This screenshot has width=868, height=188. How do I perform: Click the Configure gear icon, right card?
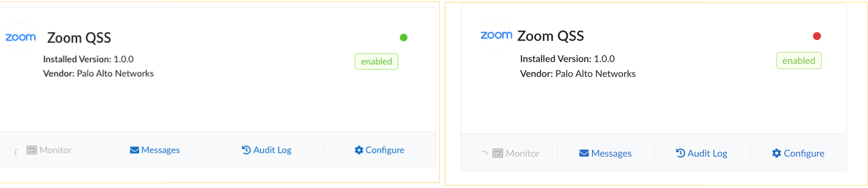(776, 153)
